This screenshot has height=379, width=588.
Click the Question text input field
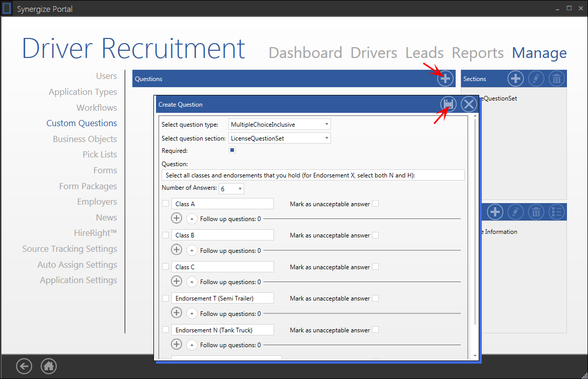pos(313,175)
